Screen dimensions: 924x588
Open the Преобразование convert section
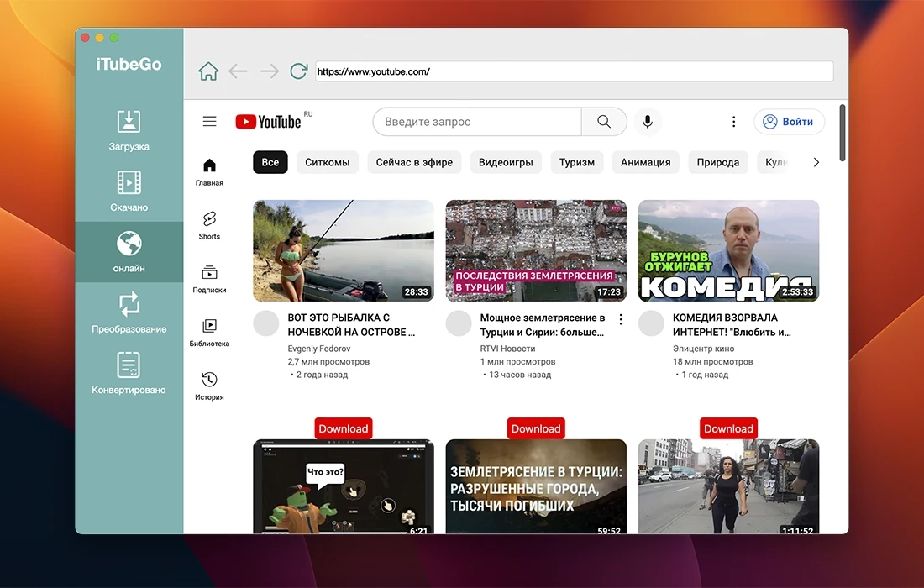tap(129, 312)
